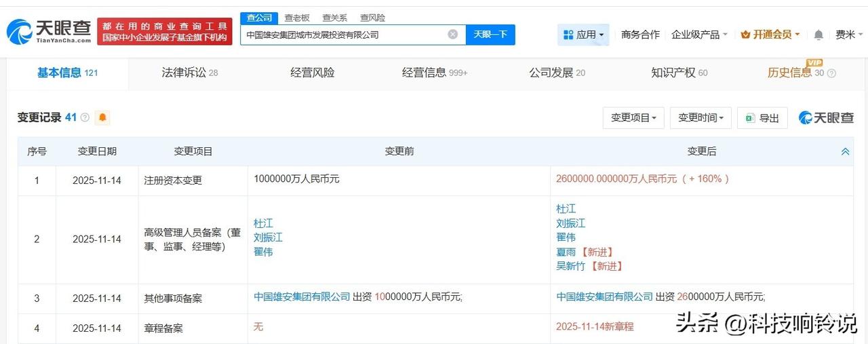Click 高级管理人员备案 cell
Screen dimensions: 868x344
[x=193, y=240]
